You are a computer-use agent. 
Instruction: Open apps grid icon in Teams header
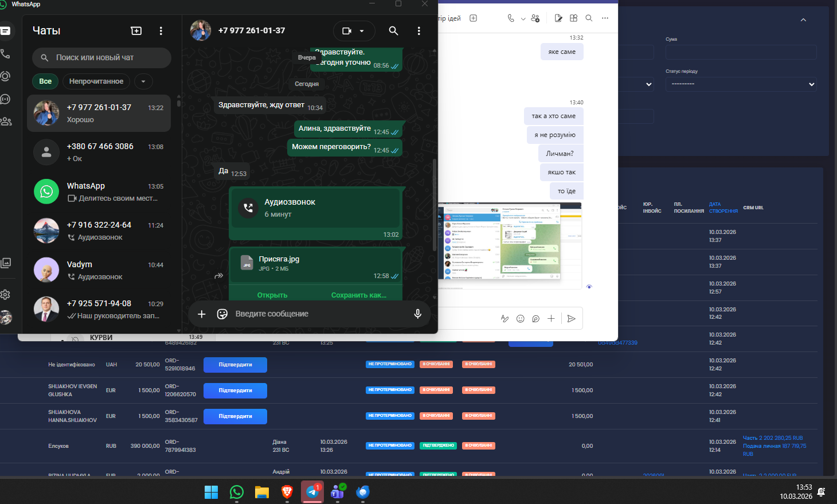tap(574, 18)
